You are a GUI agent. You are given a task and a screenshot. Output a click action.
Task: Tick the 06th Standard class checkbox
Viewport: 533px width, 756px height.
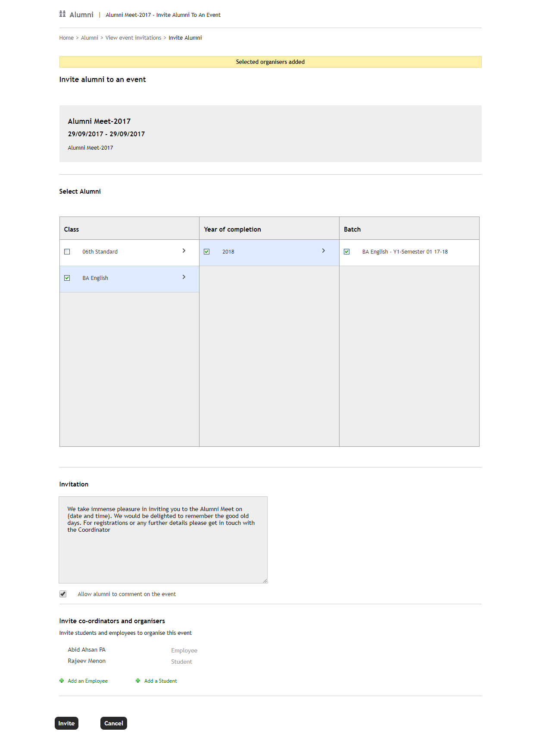tap(67, 251)
